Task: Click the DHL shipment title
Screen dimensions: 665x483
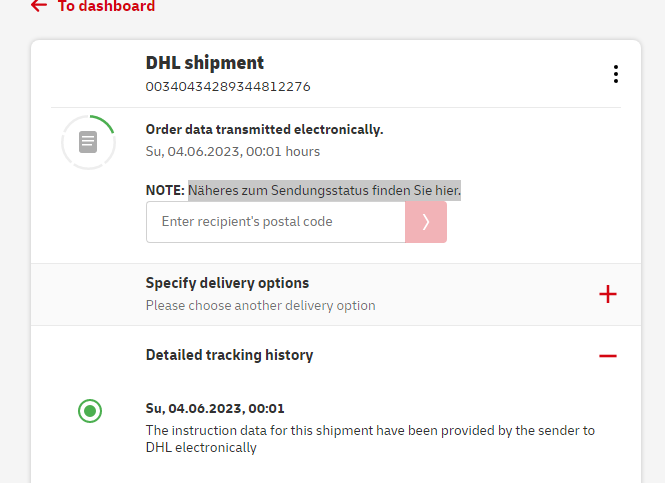Action: click(x=205, y=64)
